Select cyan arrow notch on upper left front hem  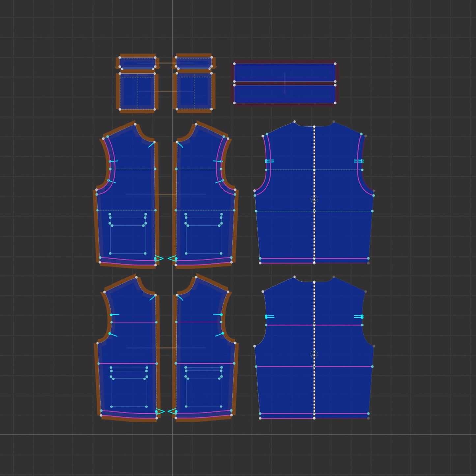point(159,259)
